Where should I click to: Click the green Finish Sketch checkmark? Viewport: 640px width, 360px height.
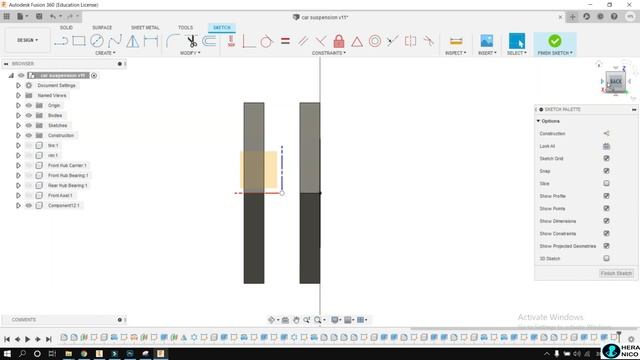(x=555, y=40)
